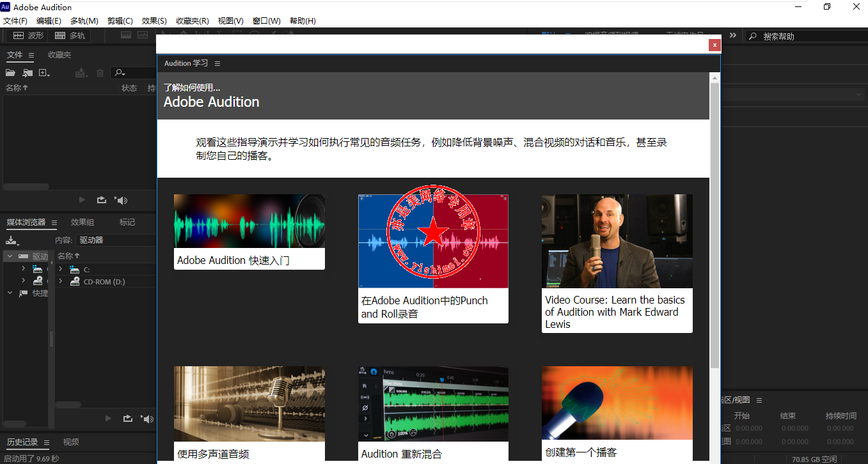This screenshot has width=868, height=464.
Task: Toggle Loop Playback in Media Browser panel
Action: [128, 419]
